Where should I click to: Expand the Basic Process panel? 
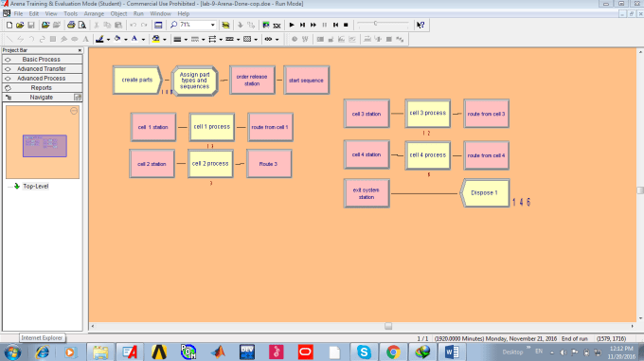[x=43, y=60]
